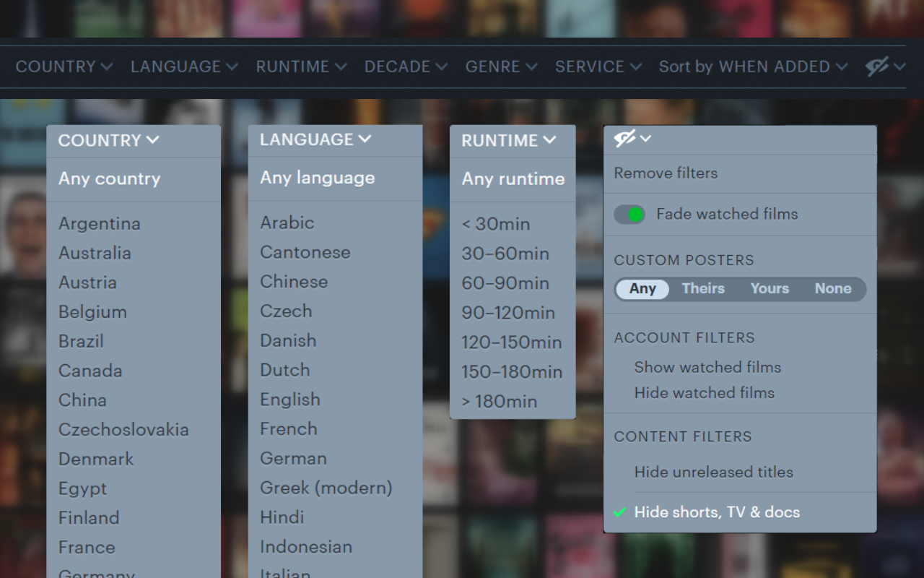Select 'Yours' custom posters option
Screen dimensions: 924x578
pos(770,289)
